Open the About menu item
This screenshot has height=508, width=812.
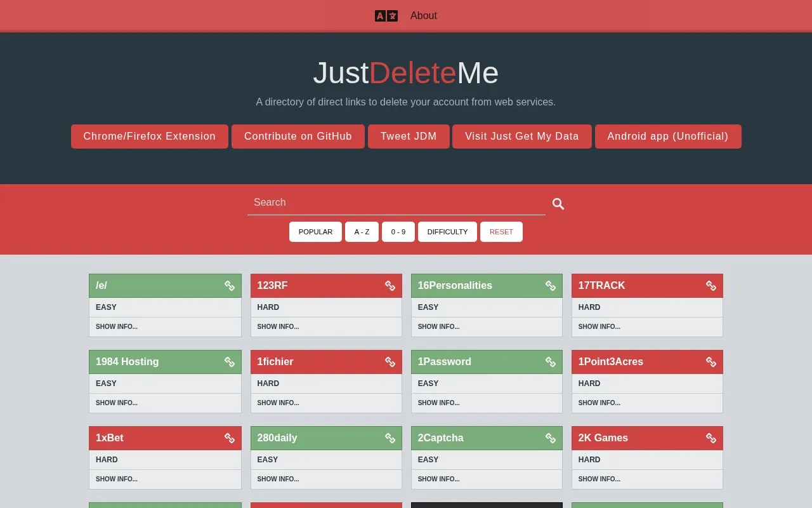(x=424, y=16)
